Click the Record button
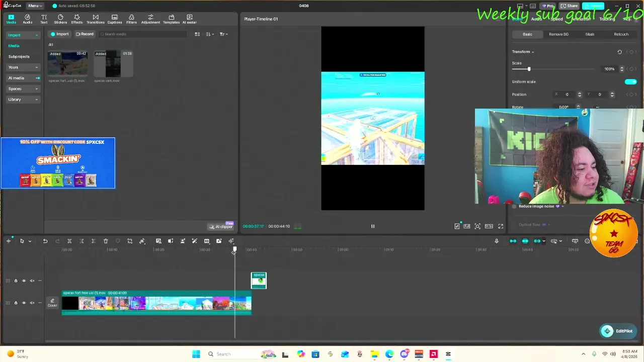This screenshot has width=644, height=362. click(85, 34)
